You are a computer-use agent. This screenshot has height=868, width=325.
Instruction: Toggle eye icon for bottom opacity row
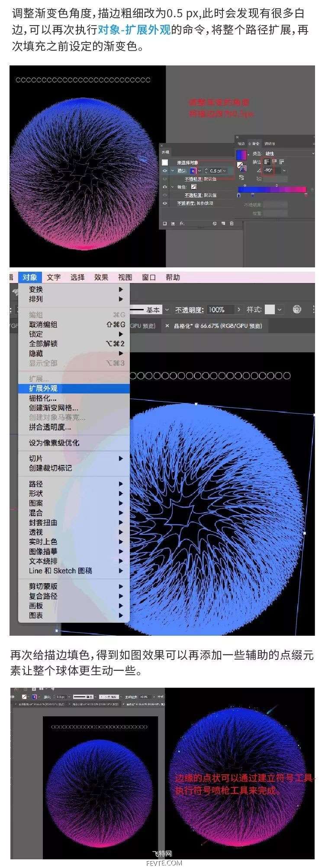165,203
